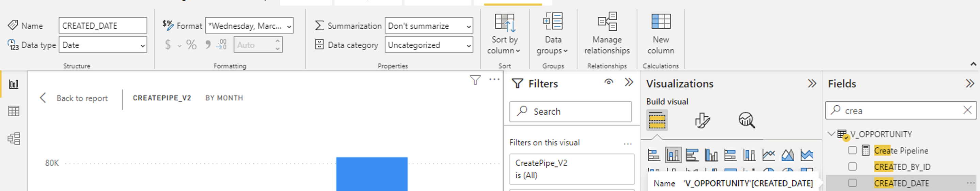Collapse the Filters pane
980x191 pixels.
pos(629,82)
